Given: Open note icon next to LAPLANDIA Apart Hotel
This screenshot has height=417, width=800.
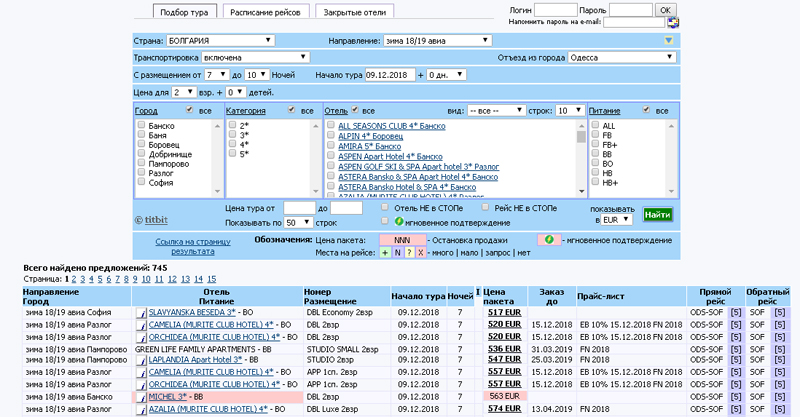Looking at the screenshot, I should (x=142, y=360).
